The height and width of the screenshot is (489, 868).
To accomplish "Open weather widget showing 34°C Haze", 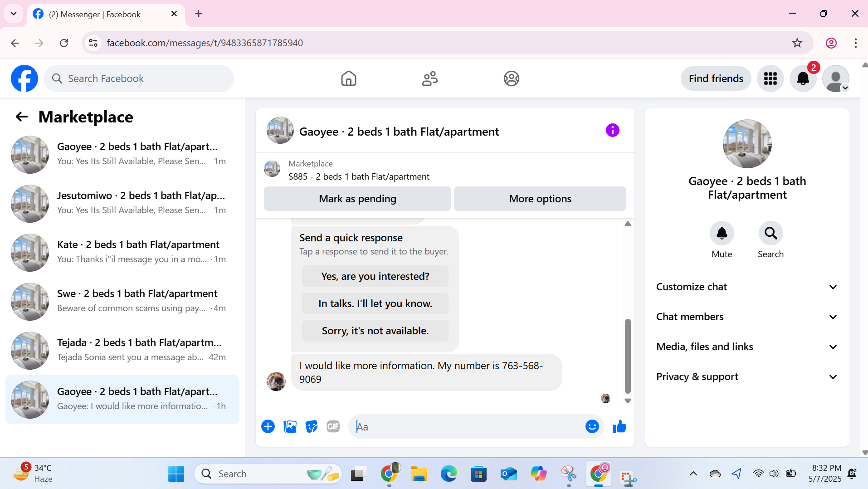I will tap(33, 473).
